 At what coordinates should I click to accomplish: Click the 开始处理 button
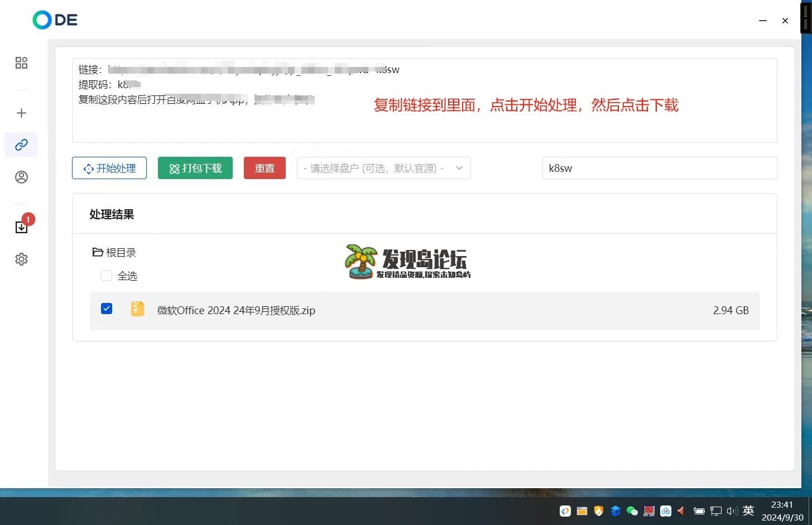click(x=109, y=168)
